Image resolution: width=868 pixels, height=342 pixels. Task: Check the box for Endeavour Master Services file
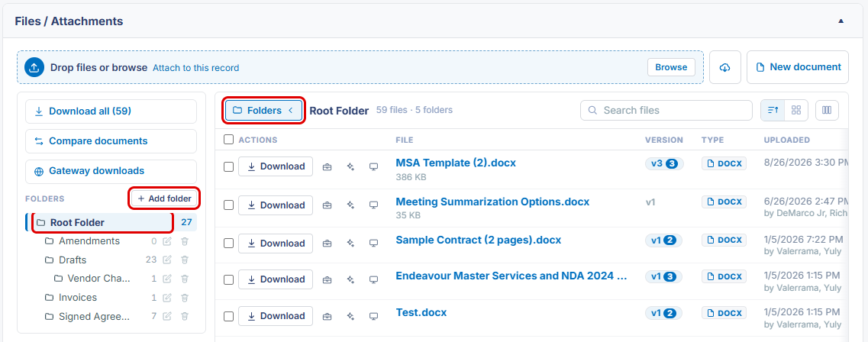click(x=228, y=279)
